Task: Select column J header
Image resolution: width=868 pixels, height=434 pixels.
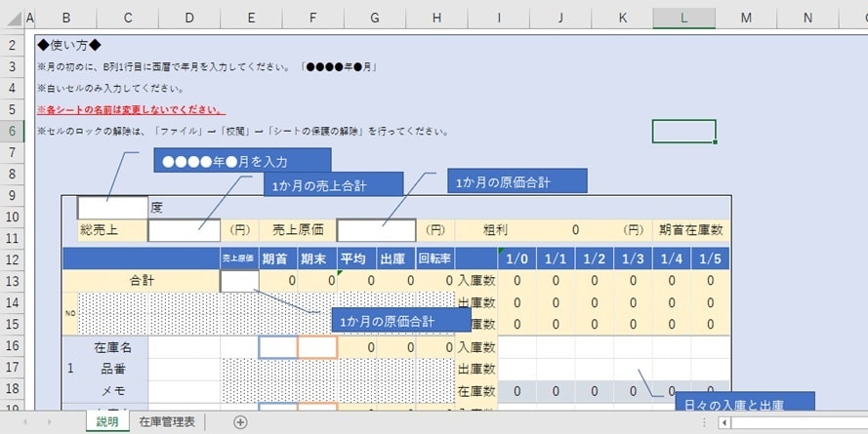Action: [560, 19]
